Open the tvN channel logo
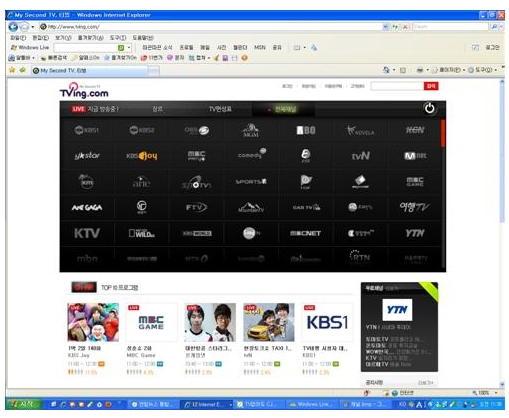 coord(361,156)
